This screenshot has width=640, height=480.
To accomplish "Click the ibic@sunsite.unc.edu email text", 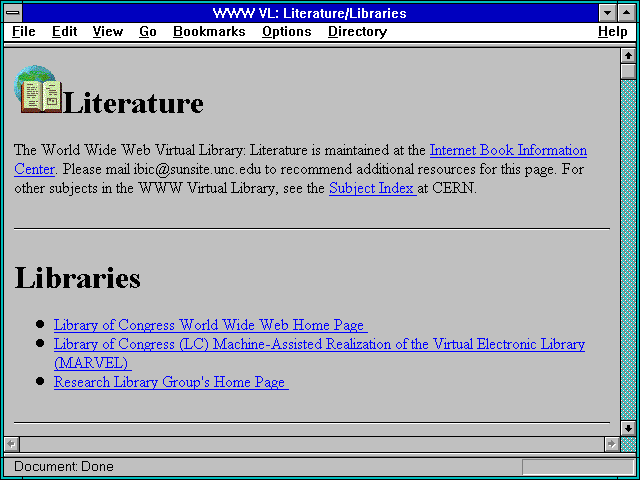I will tap(197, 169).
